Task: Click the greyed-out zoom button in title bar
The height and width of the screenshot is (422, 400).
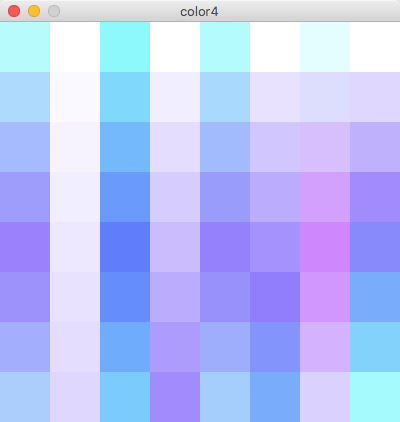Action: pos(54,11)
